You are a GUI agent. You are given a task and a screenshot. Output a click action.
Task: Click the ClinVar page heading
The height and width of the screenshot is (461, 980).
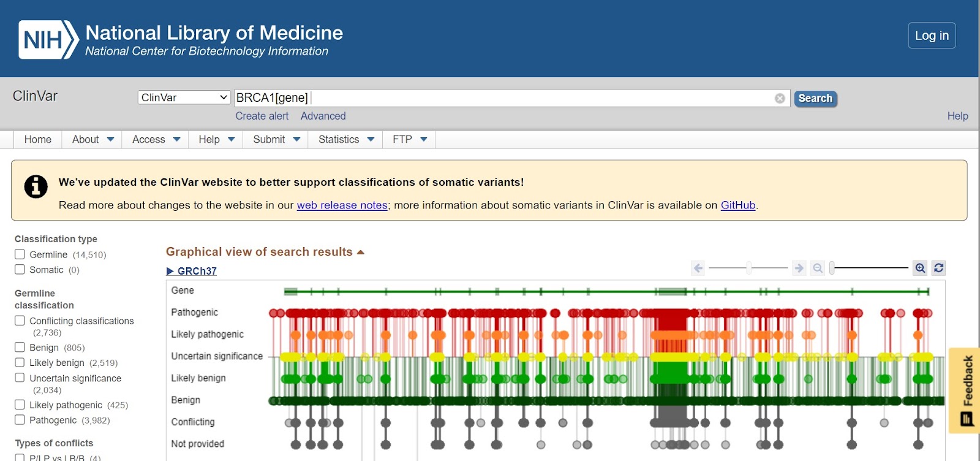[35, 96]
